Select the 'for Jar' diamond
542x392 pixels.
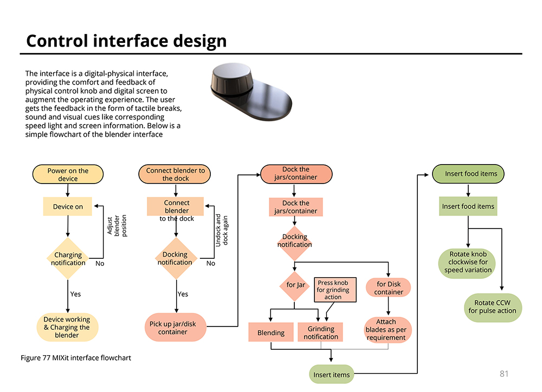294,286
